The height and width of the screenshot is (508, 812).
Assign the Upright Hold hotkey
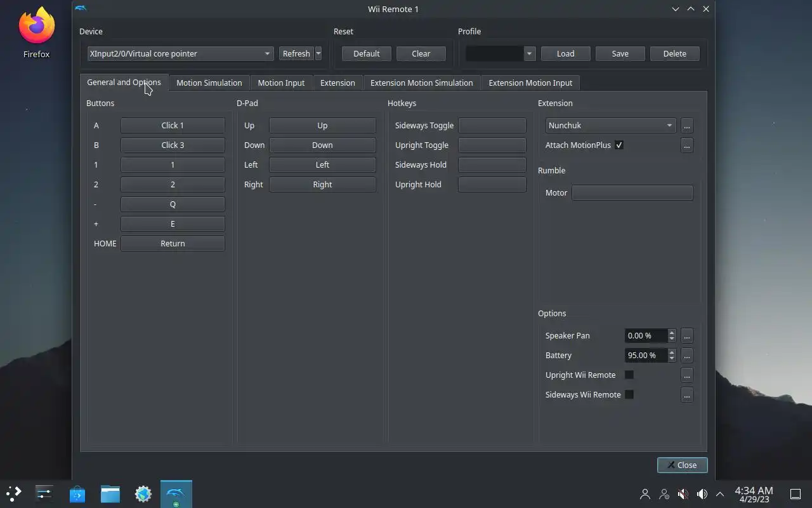click(x=492, y=185)
